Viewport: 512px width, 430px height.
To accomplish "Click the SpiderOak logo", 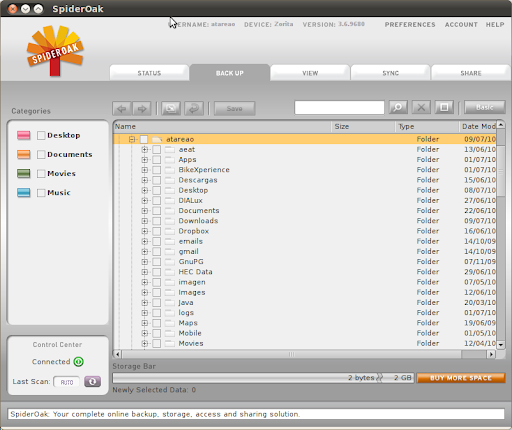I will (55, 50).
